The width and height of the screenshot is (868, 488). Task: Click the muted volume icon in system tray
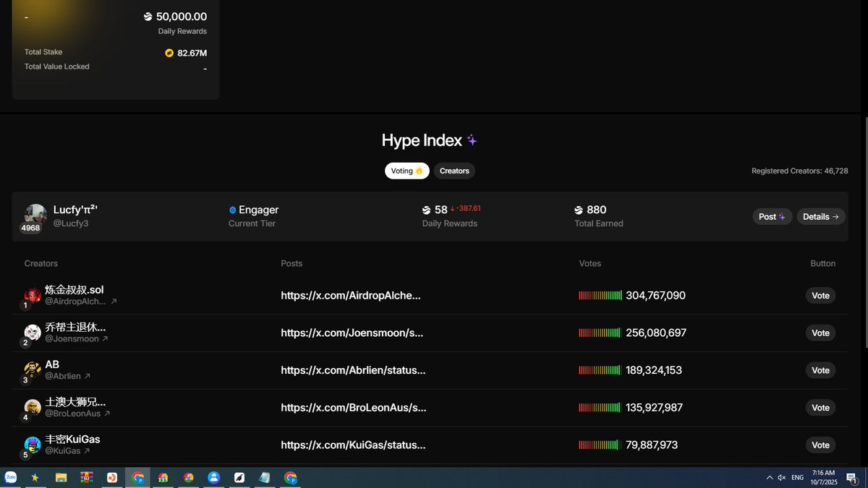(x=782, y=478)
